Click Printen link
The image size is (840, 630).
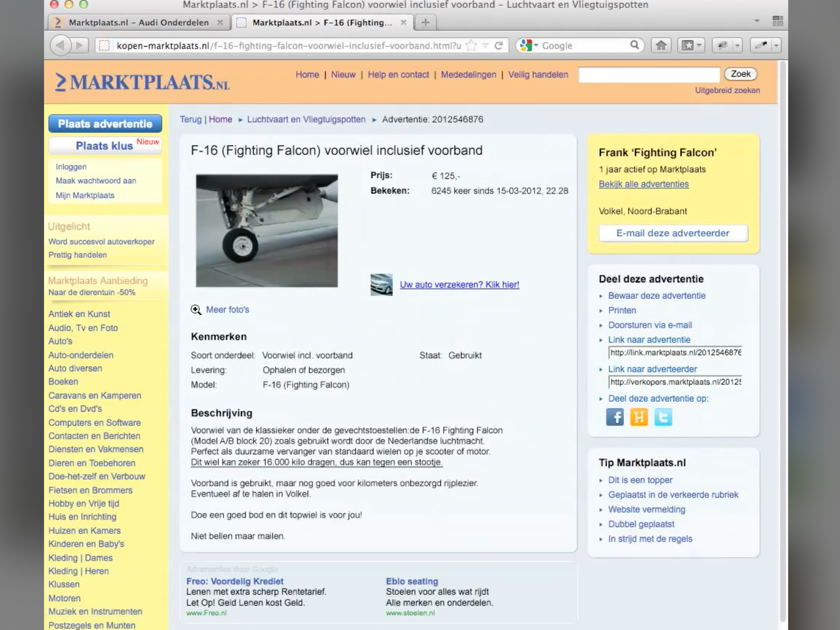click(x=622, y=310)
